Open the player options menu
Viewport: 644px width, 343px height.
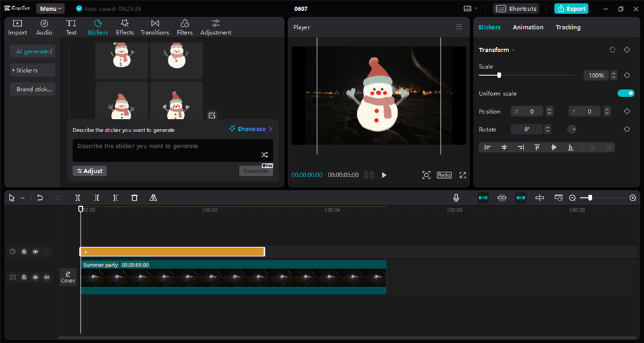[459, 27]
